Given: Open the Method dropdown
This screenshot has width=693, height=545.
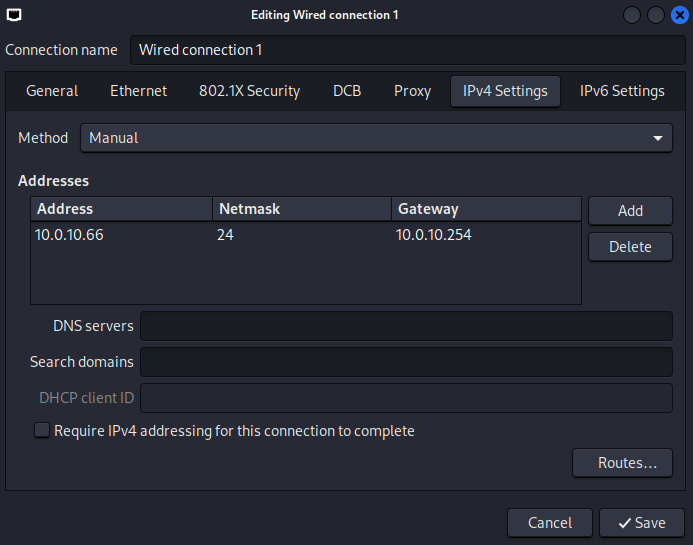Looking at the screenshot, I should click(x=376, y=138).
